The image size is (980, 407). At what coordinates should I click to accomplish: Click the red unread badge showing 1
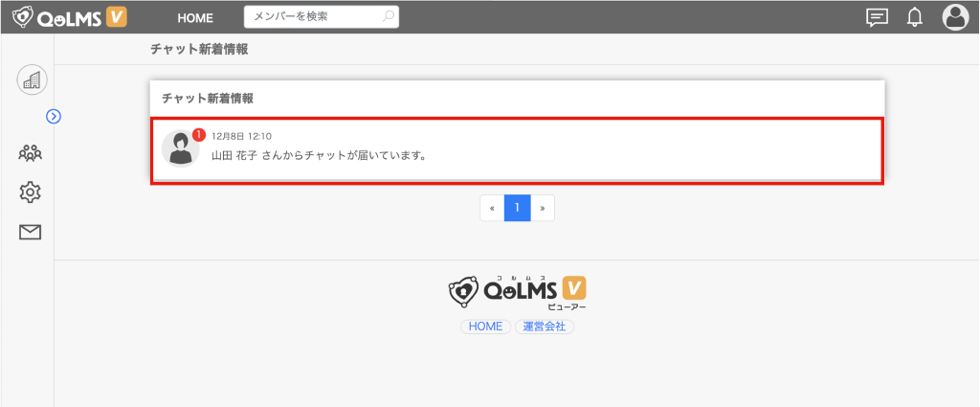199,135
